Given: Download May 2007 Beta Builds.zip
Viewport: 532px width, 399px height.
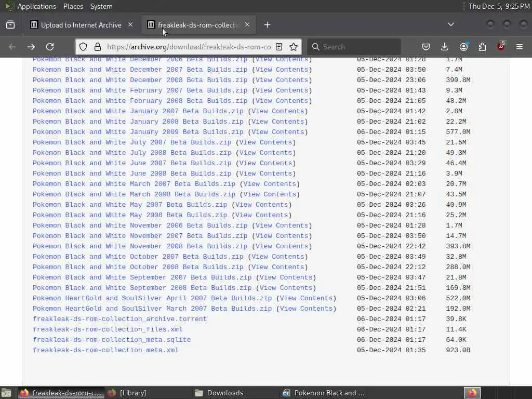Looking at the screenshot, I should click(x=129, y=205).
